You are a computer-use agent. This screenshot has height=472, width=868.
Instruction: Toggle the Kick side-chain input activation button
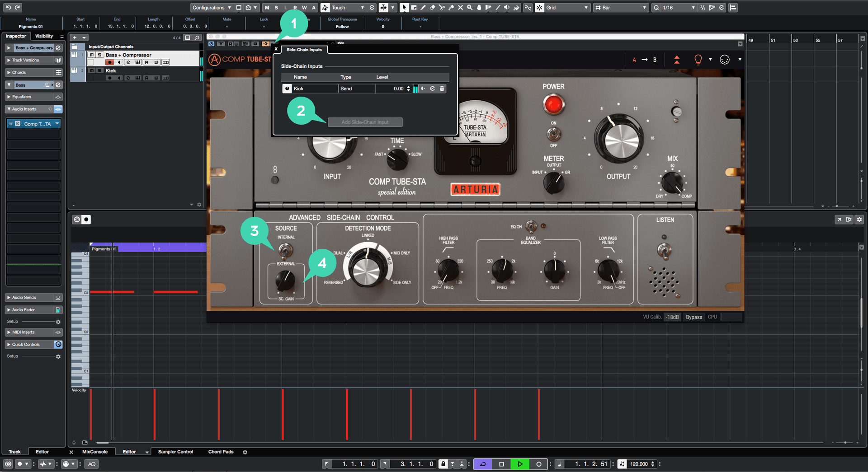[287, 89]
